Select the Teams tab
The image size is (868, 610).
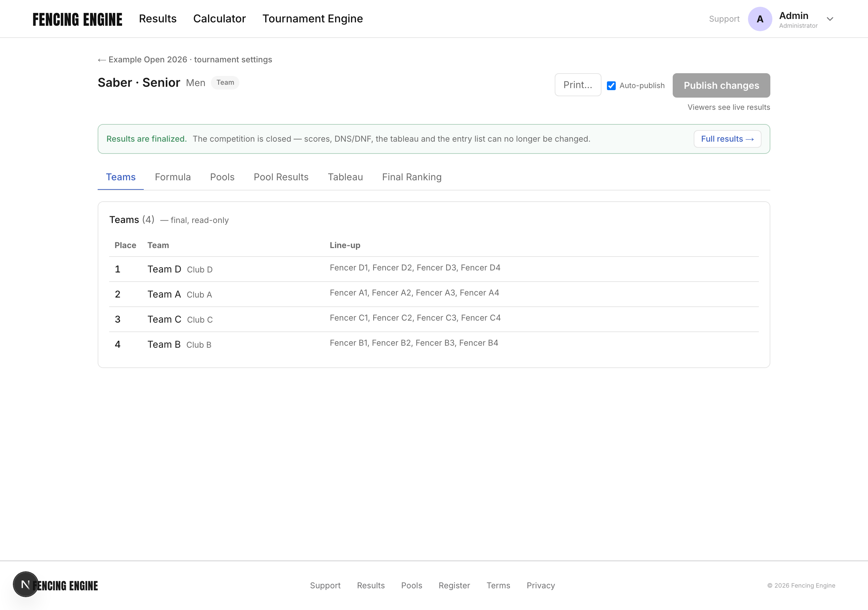121,177
